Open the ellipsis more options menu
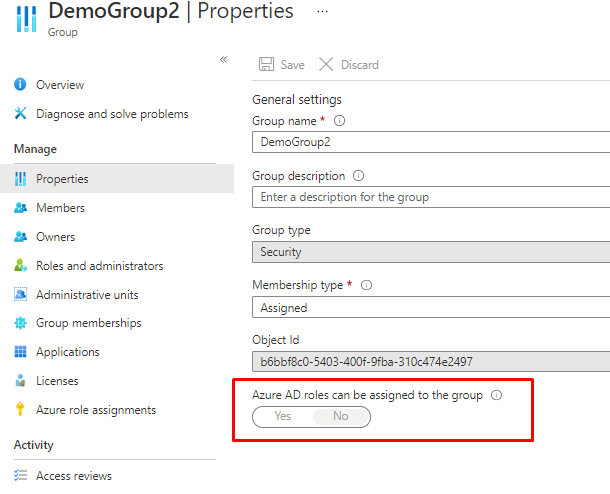610x494 pixels. click(322, 11)
